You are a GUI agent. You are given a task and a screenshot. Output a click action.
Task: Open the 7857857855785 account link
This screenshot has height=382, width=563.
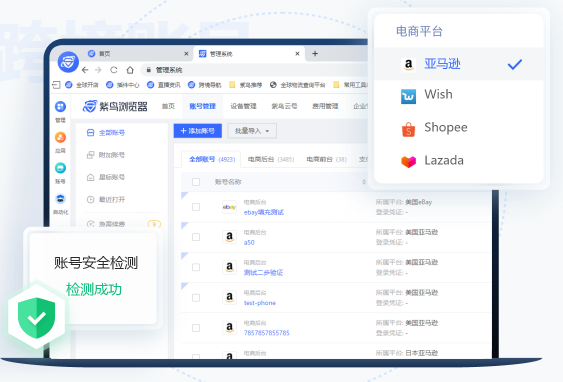[267, 333]
